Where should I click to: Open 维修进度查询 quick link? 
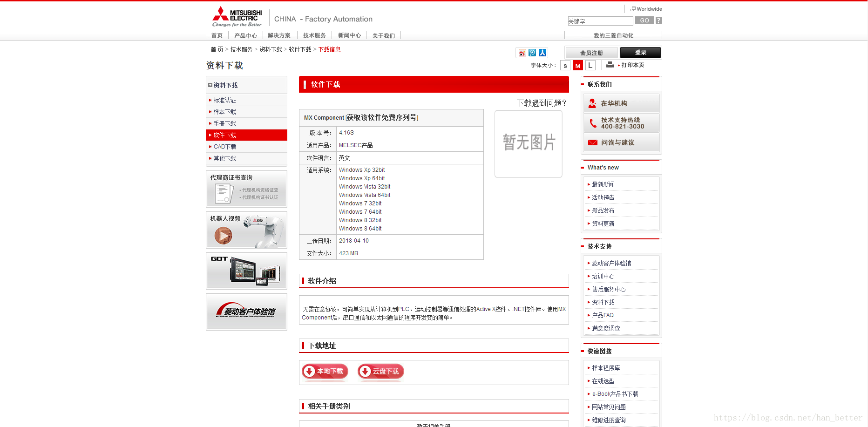(x=609, y=420)
